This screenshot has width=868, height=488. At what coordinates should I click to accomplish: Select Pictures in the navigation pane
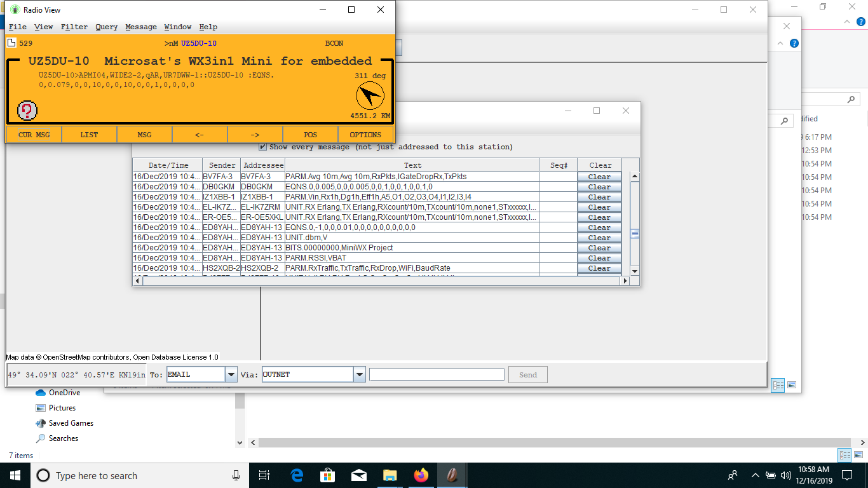point(55,408)
